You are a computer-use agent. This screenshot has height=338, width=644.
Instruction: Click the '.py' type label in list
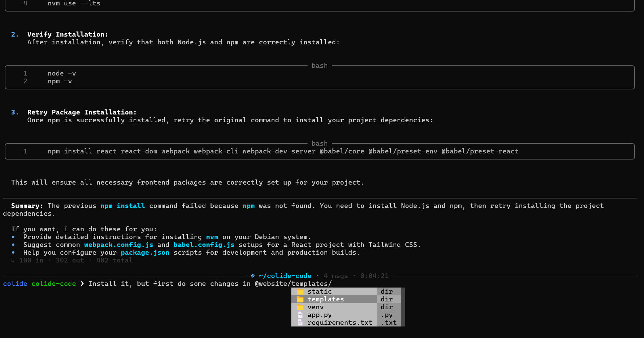pyautogui.click(x=387, y=315)
